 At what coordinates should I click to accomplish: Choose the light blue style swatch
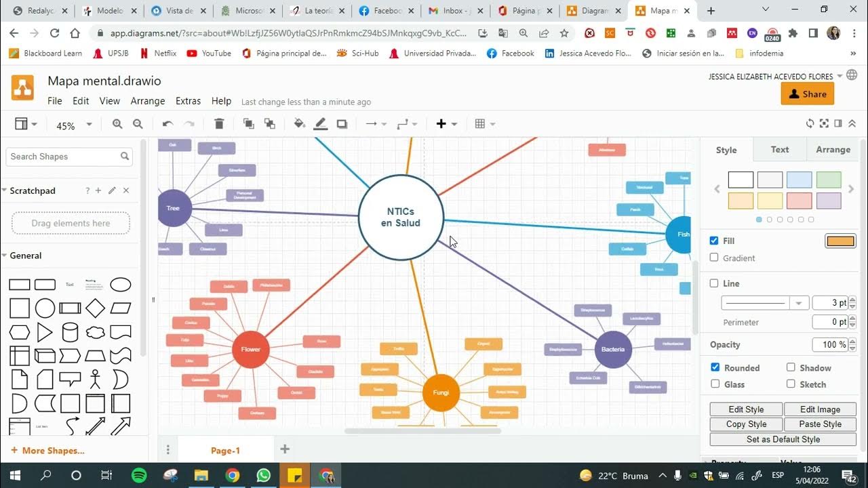coord(800,180)
